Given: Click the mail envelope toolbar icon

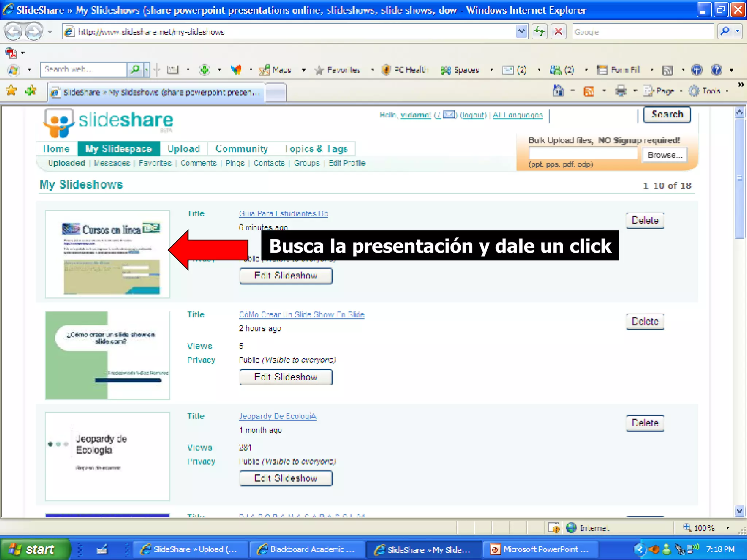Looking at the screenshot, I should pyautogui.click(x=507, y=70).
